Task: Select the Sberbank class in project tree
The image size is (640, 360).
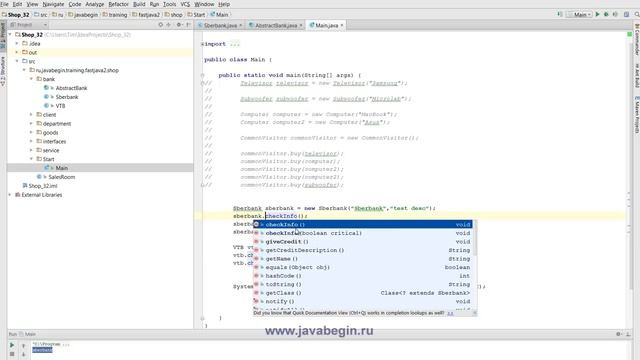Action: [67, 97]
